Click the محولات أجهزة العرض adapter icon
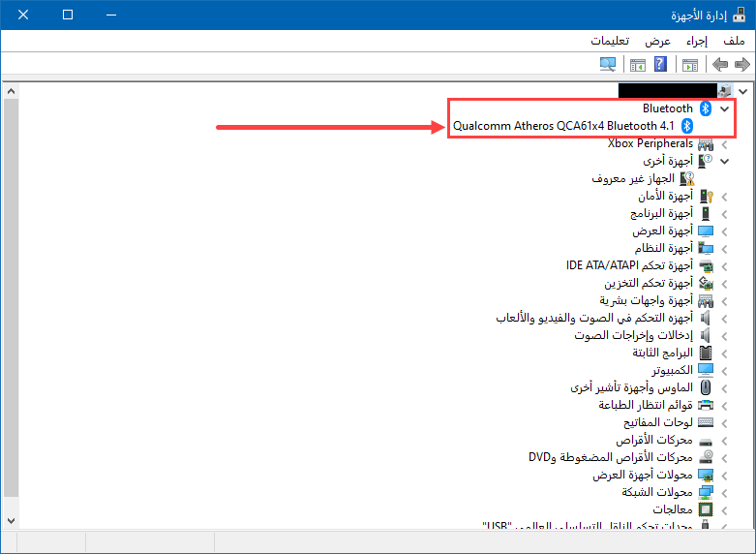This screenshot has width=756, height=554. point(706,475)
